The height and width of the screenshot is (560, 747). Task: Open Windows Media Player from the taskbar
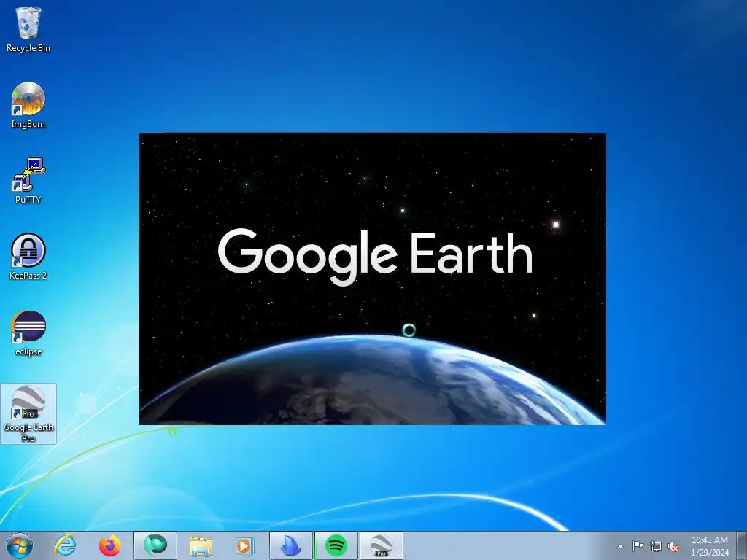coord(245,545)
